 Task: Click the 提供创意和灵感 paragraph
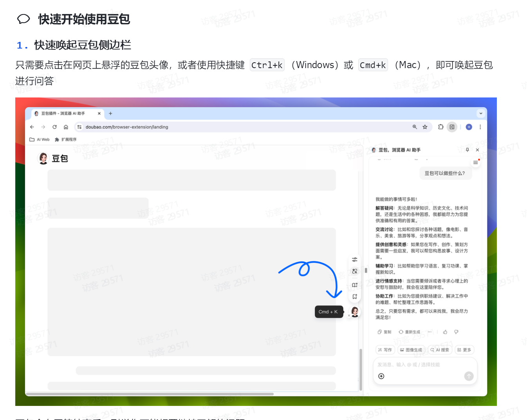422,251
